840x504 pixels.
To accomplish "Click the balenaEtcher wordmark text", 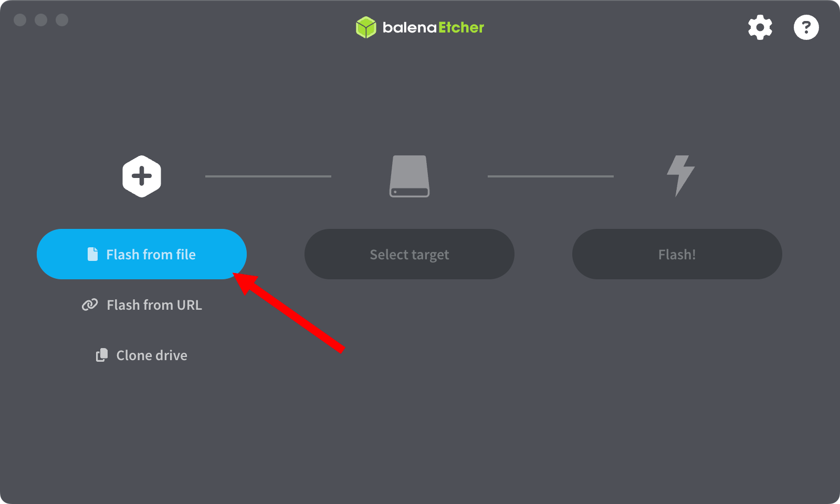I will [433, 27].
